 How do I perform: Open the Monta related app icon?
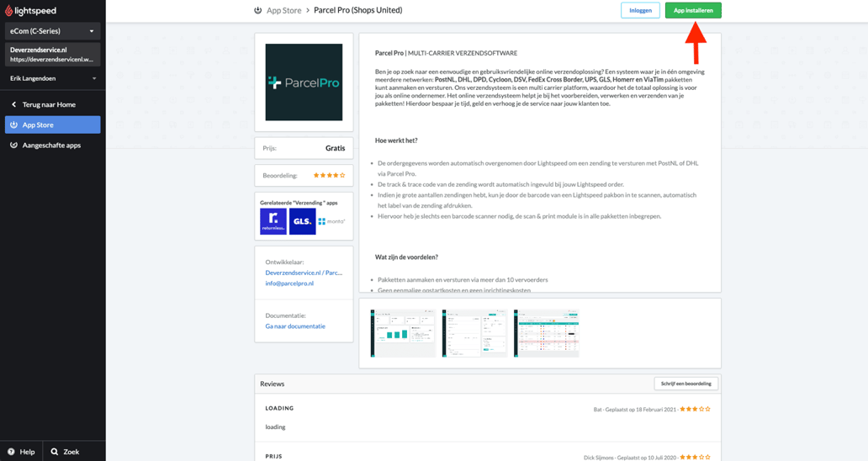tap(331, 221)
